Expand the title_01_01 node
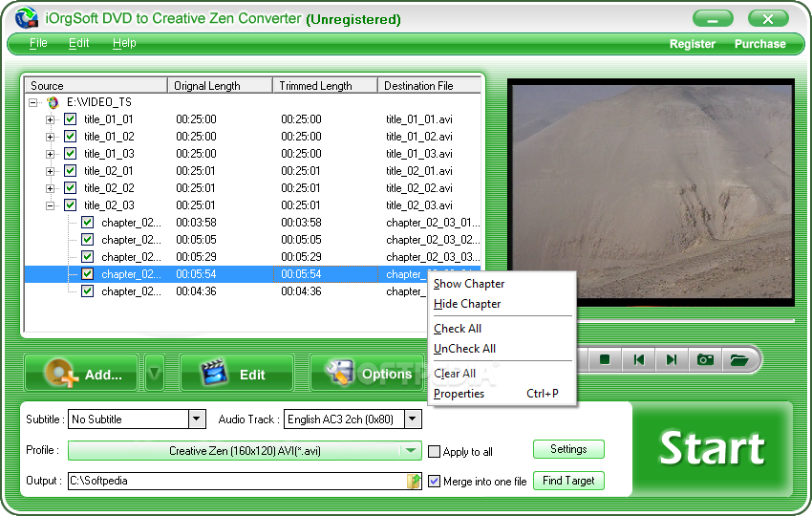The image size is (812, 516). click(51, 119)
